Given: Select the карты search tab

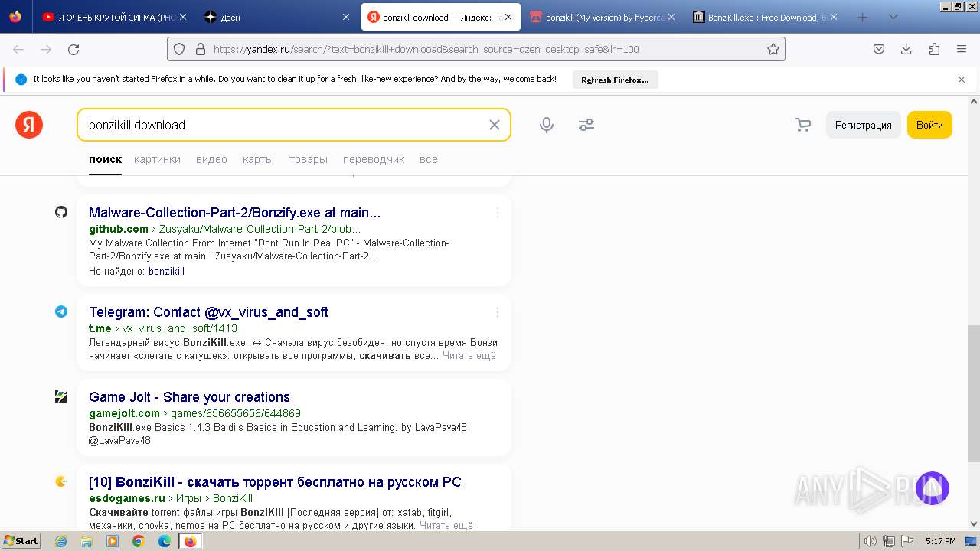Looking at the screenshot, I should coord(258,159).
